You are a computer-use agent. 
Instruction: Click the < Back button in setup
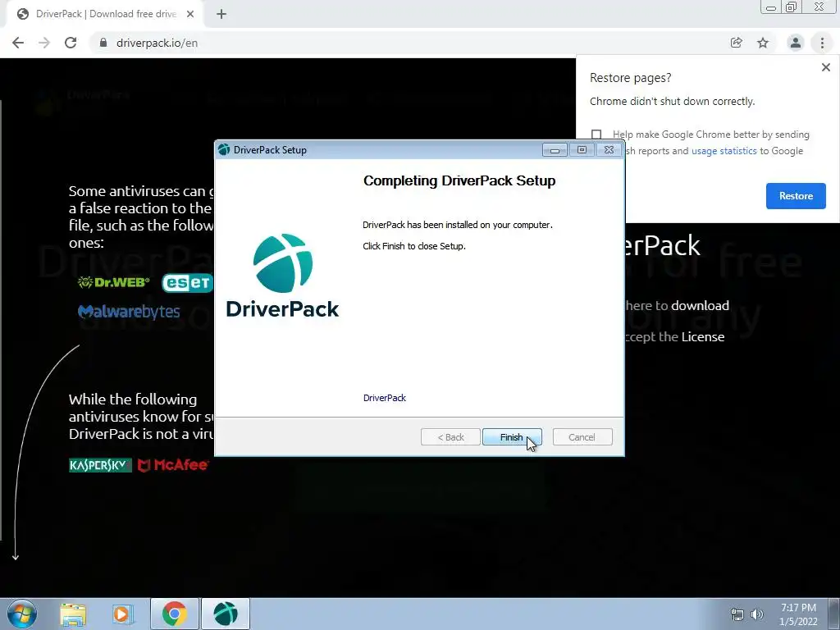[450, 437]
